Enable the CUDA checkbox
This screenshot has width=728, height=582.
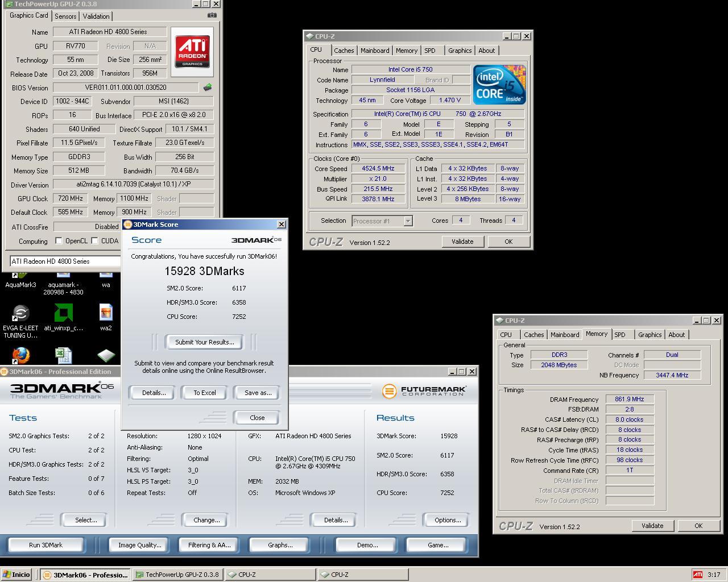coord(94,241)
